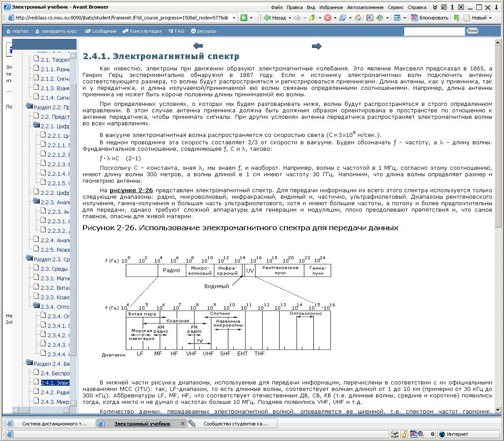Click the завершить курс link
This screenshot has height=441, width=504.
click(56, 31)
